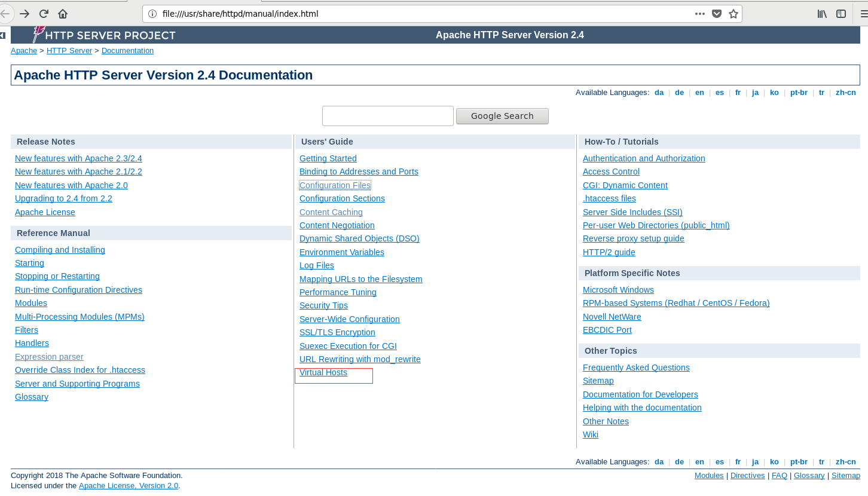868x496 pixels.
Task: Open Configuration Files link
Action: (335, 185)
